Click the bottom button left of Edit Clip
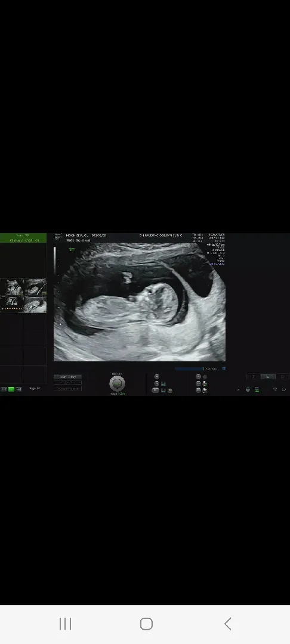This screenshot has width=290, height=644. click(x=68, y=389)
